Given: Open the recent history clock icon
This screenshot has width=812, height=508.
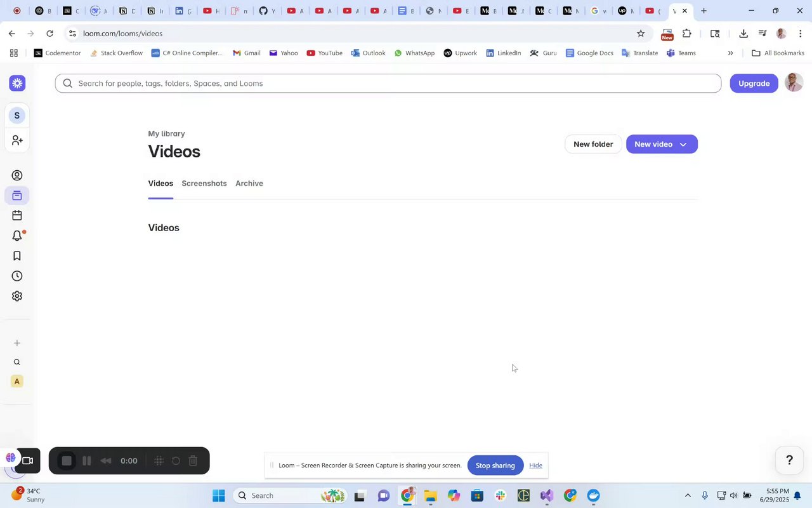Looking at the screenshot, I should (x=17, y=276).
